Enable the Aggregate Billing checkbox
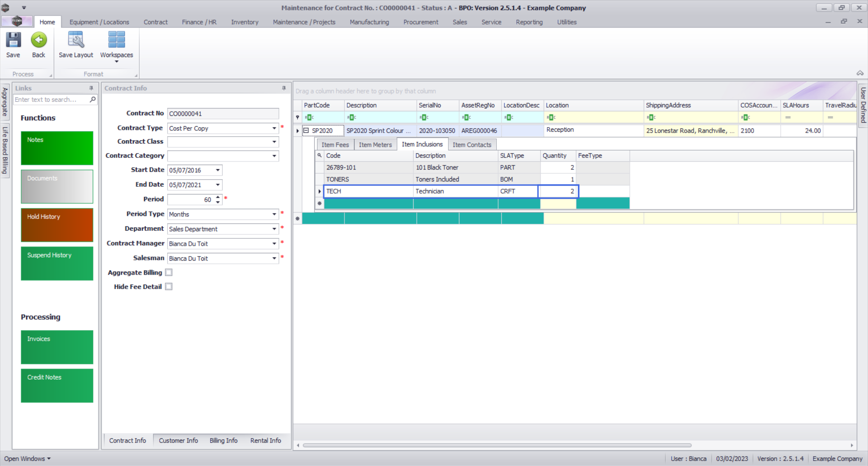Image resolution: width=868 pixels, height=466 pixels. coord(169,272)
